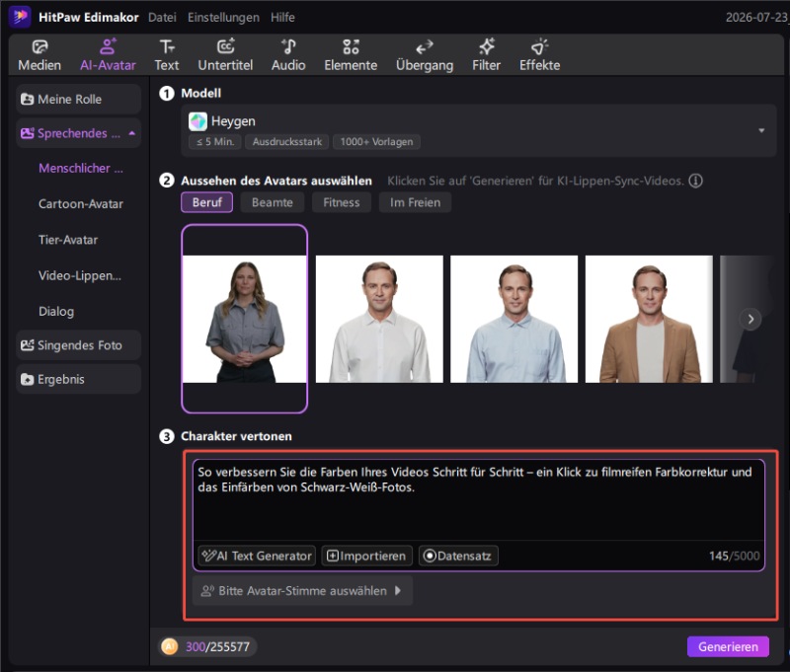Open the Filter tool icon

point(486,46)
